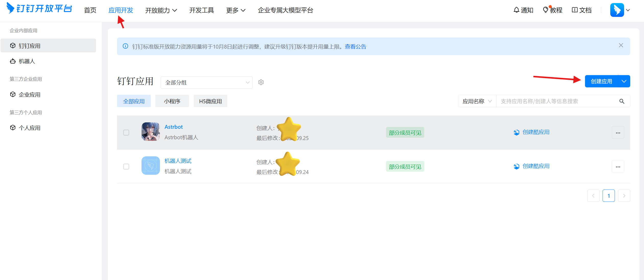Viewport: 644px width, 280px height.
Task: Dismiss the blue announcement banner
Action: point(621,45)
